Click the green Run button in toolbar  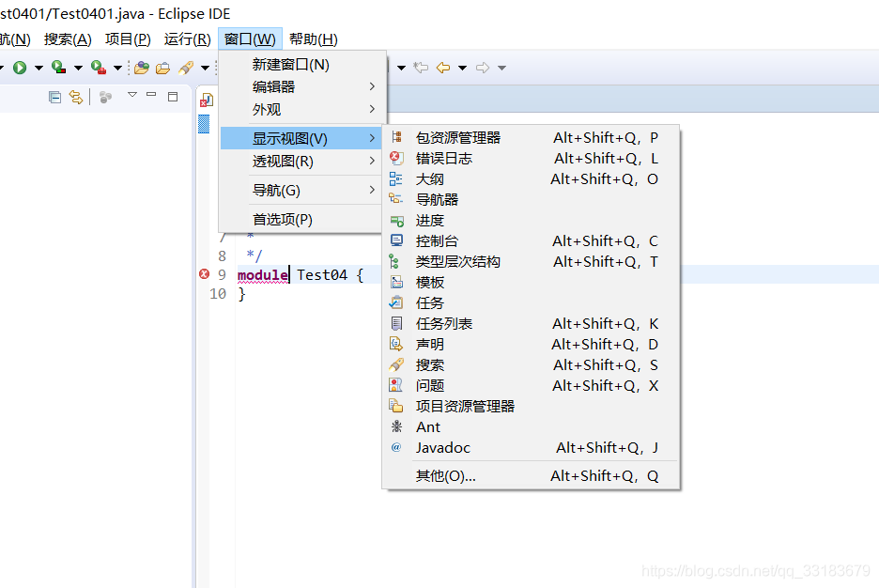click(x=20, y=68)
